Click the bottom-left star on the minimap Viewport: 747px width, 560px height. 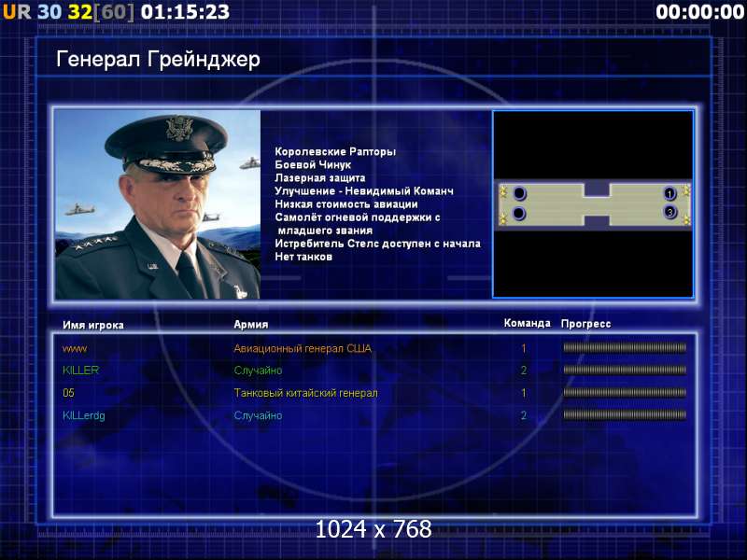[502, 219]
